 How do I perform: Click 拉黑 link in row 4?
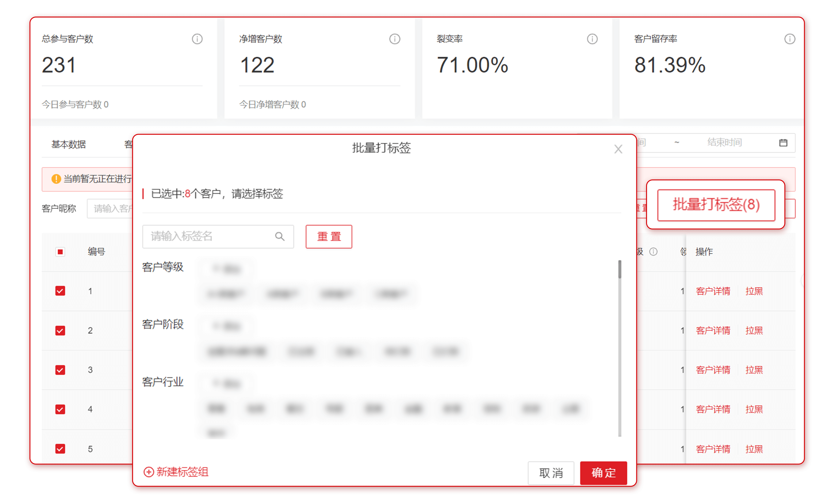754,410
